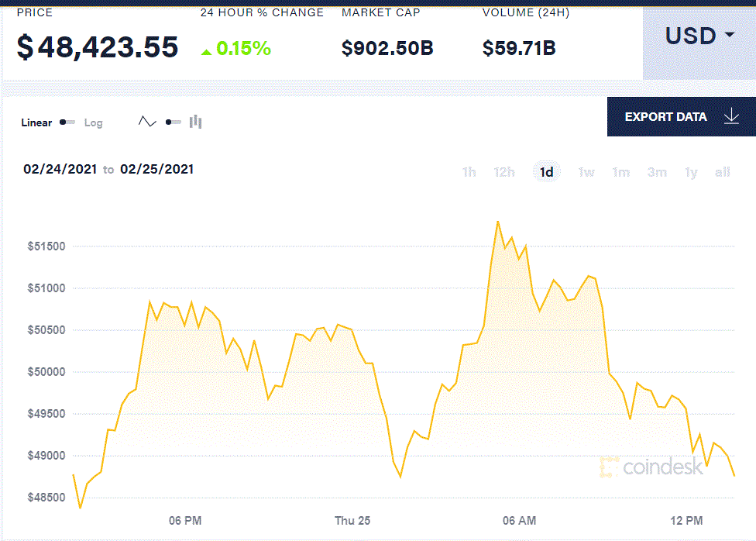The height and width of the screenshot is (541, 756).
Task: Switch to the 1w time range
Action: click(x=586, y=172)
